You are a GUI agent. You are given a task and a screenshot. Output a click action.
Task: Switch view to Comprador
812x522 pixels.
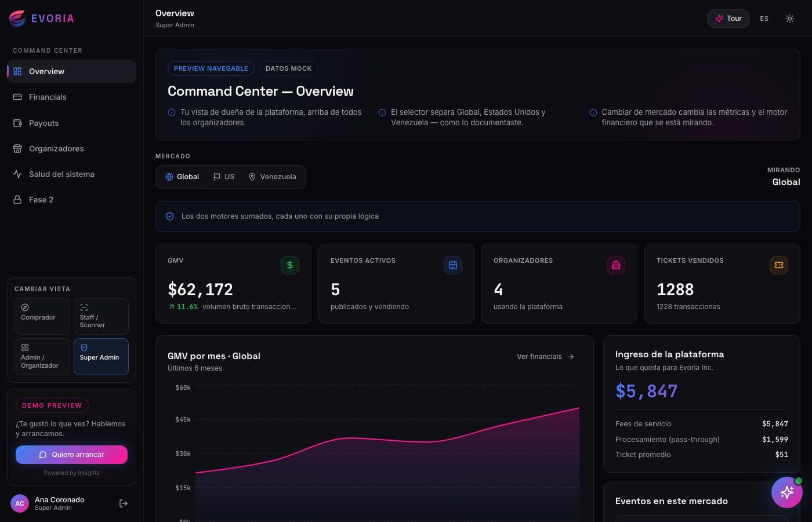[x=42, y=316]
